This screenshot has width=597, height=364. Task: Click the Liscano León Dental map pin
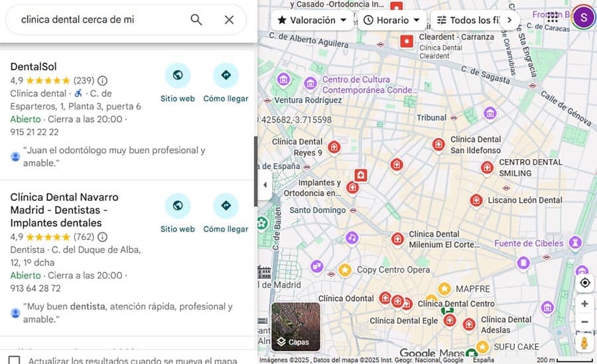476,200
